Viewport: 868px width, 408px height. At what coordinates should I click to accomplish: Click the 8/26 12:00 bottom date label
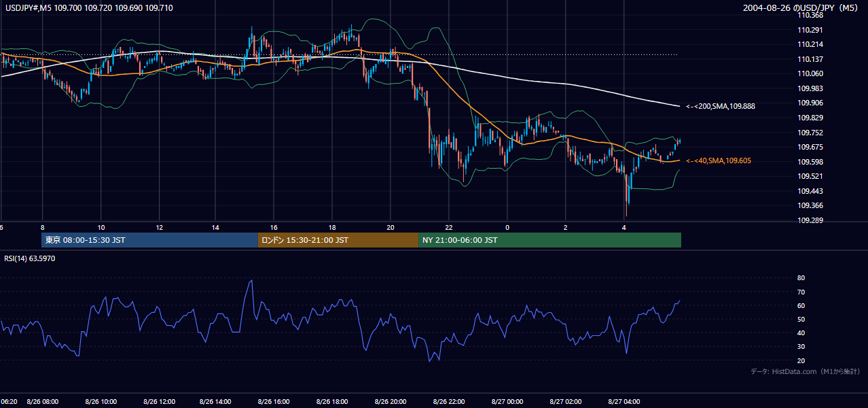tap(159, 402)
